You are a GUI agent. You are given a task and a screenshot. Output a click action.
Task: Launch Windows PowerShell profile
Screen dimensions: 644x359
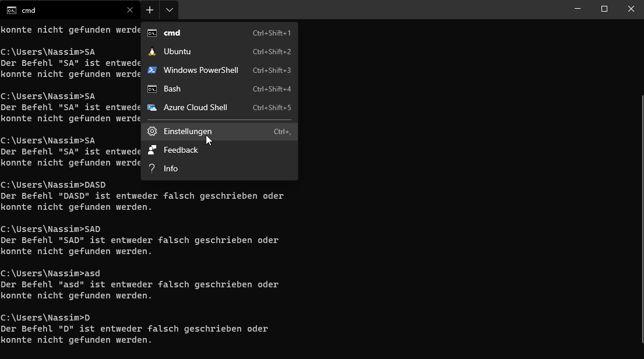[219, 71]
